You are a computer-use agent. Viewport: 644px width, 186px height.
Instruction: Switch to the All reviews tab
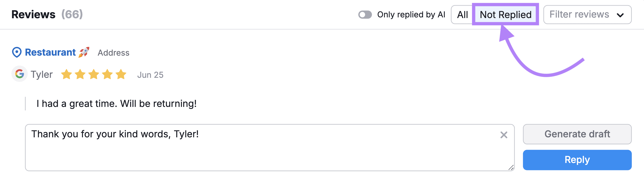point(462,15)
